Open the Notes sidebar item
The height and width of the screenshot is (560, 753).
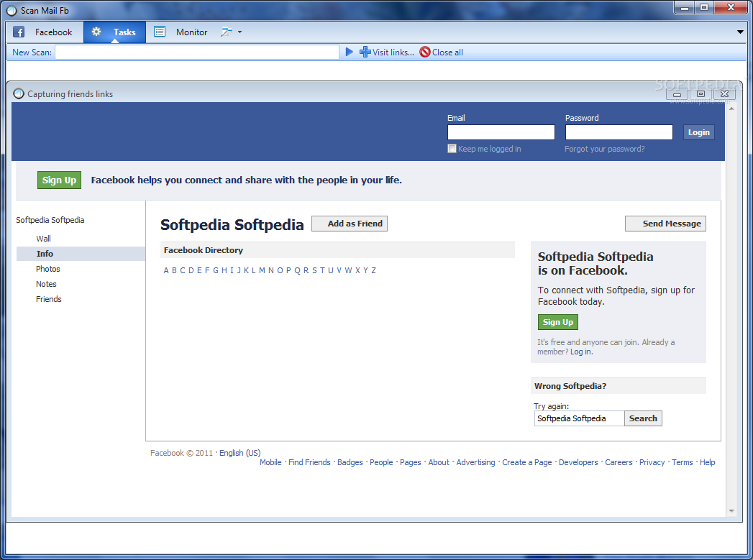point(46,284)
